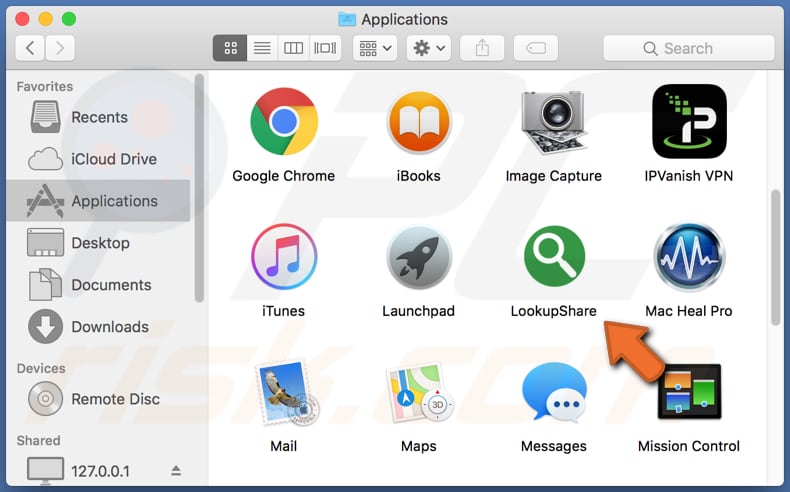Switch to column view
Screen dimensions: 790x492
click(293, 48)
